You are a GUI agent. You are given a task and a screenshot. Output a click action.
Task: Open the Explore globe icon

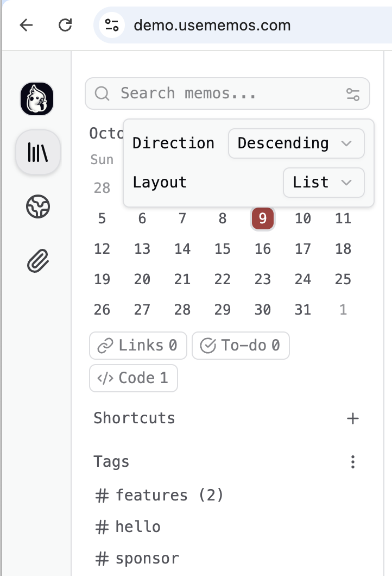pyautogui.click(x=38, y=206)
